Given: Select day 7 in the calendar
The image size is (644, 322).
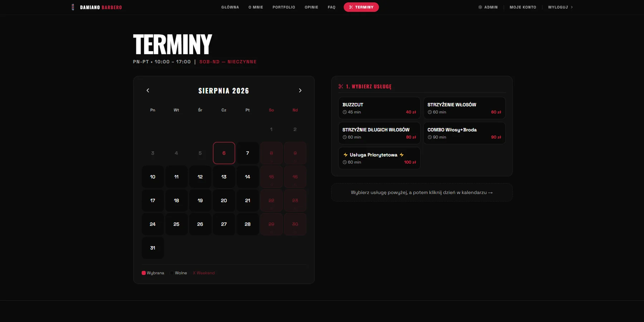Looking at the screenshot, I should [248, 153].
